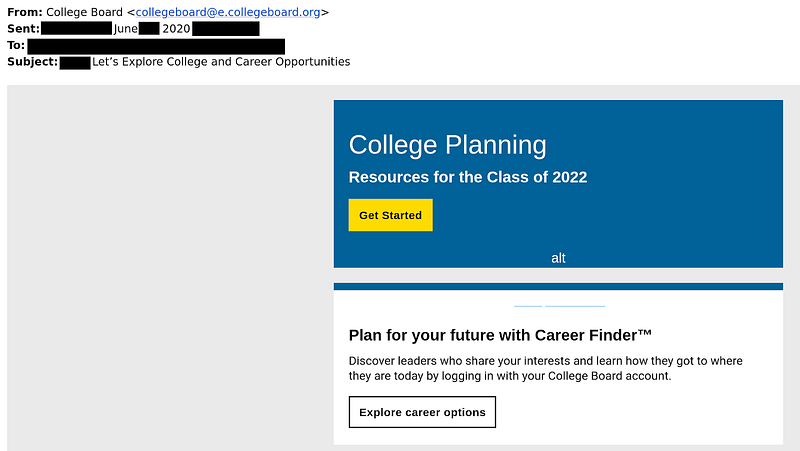Click the redacted block before the subject text
Viewport: 800px width, 451px height.
click(x=75, y=63)
